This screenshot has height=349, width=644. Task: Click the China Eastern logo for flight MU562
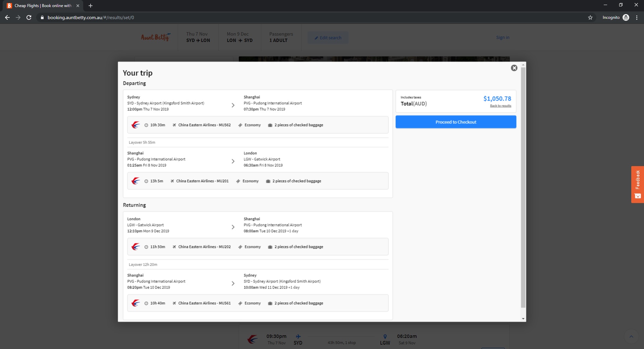(x=136, y=125)
